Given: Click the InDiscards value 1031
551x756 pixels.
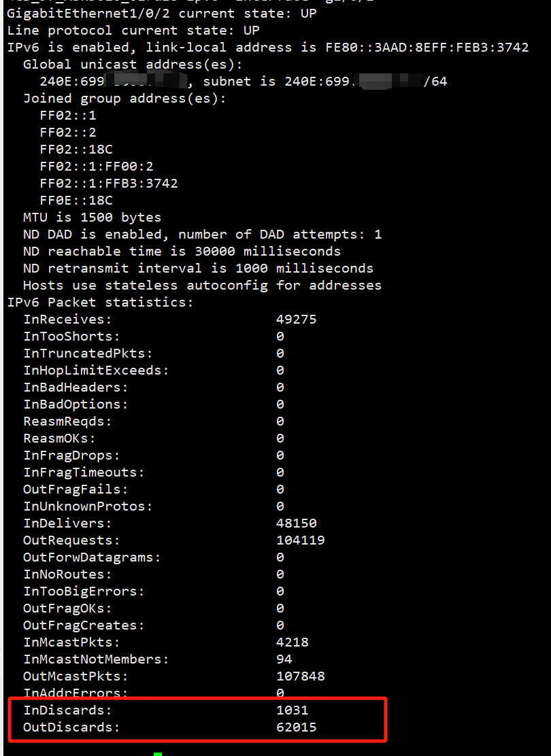Looking at the screenshot, I should click(292, 710).
